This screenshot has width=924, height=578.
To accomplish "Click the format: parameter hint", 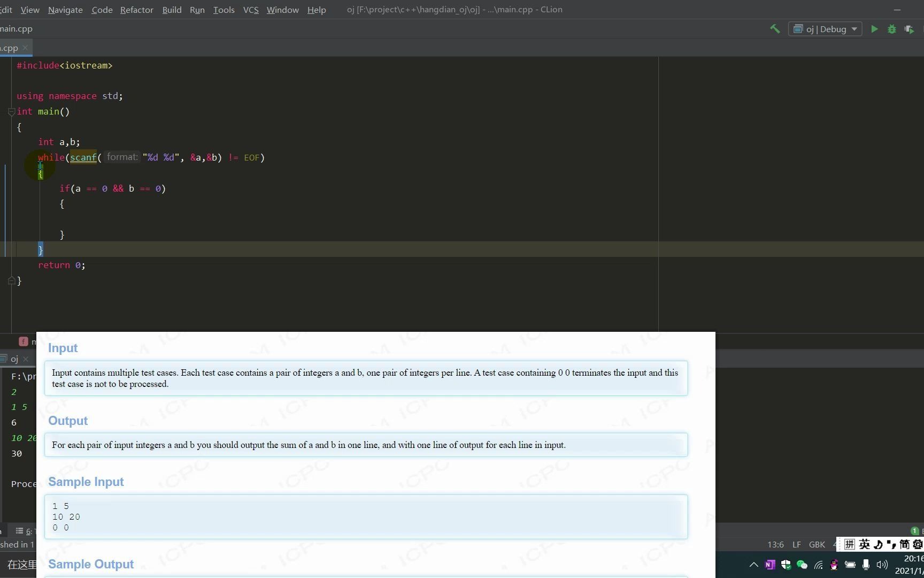I will 122,157.
